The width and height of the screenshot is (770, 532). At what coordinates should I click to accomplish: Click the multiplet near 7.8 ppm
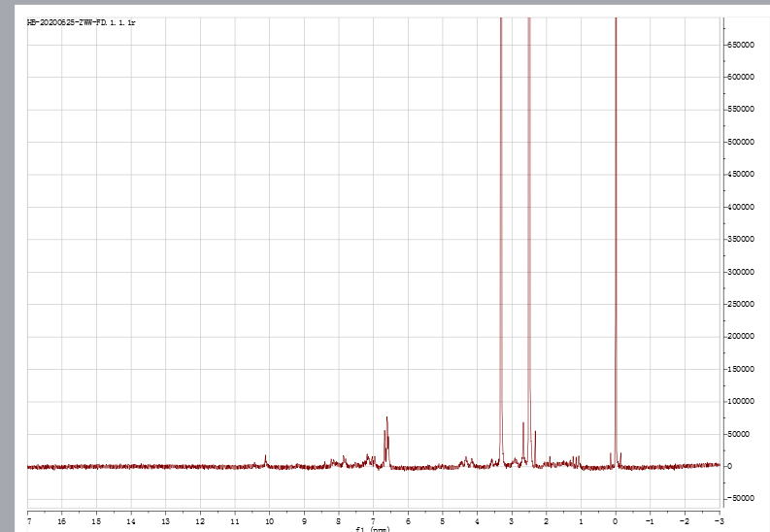(344, 459)
